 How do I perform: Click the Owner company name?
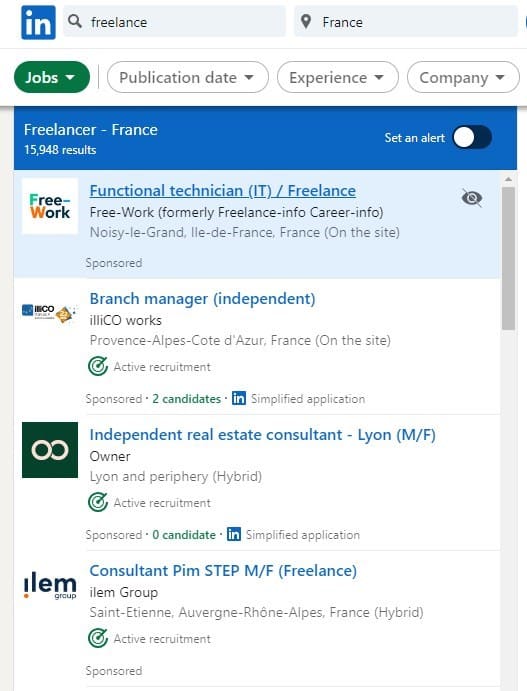click(110, 456)
